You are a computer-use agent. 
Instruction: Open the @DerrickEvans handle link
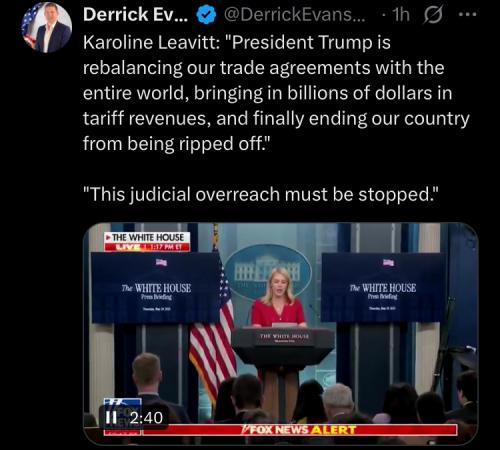295,15
